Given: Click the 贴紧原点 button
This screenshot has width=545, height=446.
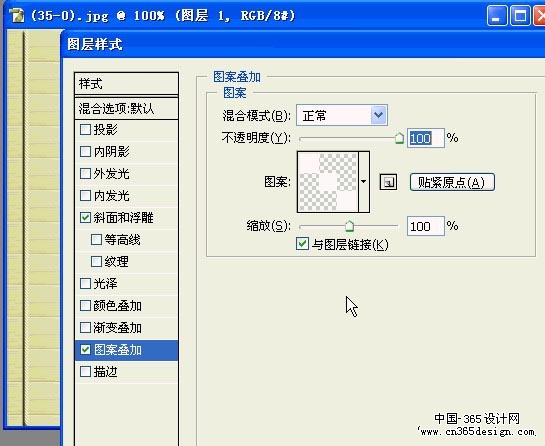Looking at the screenshot, I should tap(452, 182).
